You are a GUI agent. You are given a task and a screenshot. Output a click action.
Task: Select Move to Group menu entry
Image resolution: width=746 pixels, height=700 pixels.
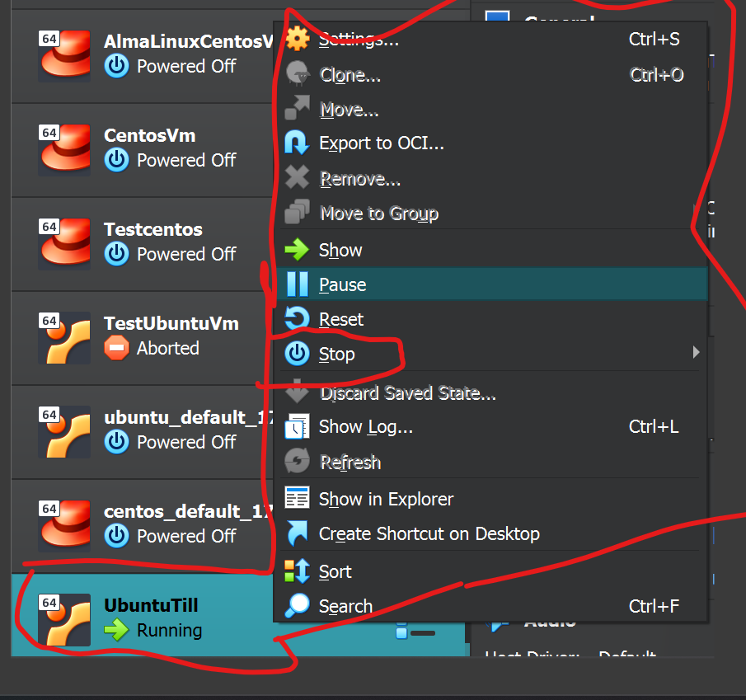coord(491,213)
